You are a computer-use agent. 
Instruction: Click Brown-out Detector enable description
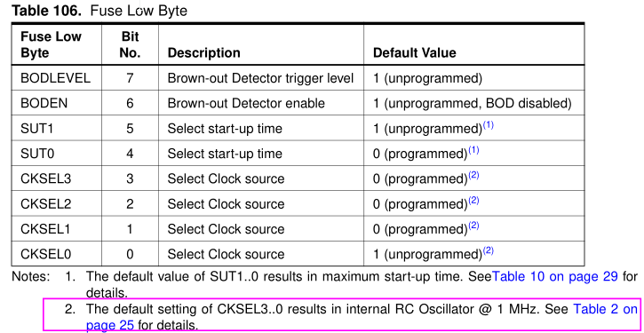click(x=246, y=103)
